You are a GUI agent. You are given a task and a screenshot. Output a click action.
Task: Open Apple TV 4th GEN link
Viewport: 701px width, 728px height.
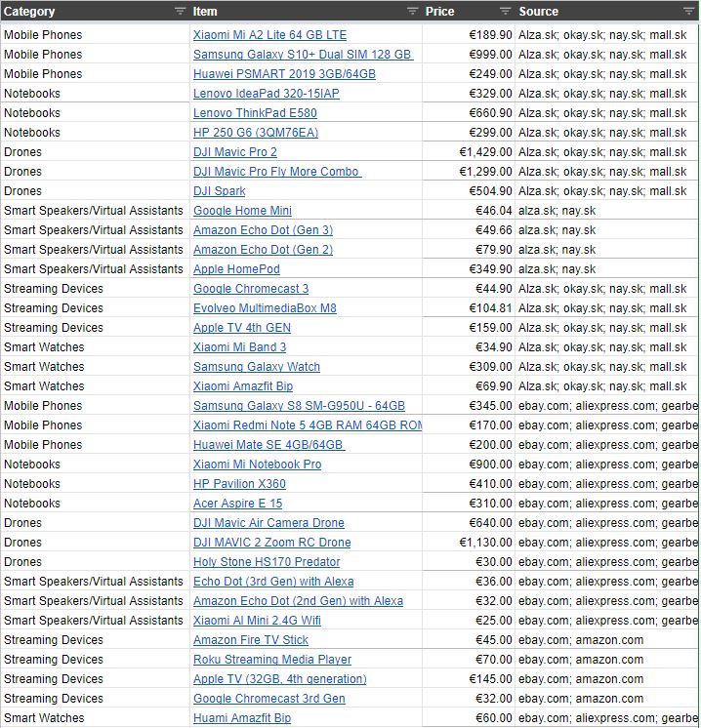[x=242, y=327]
